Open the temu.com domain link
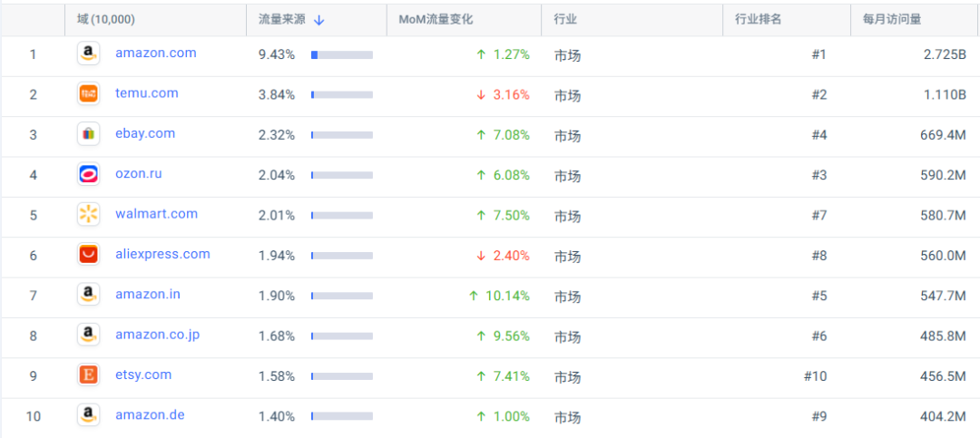This screenshot has height=438, width=980. 147,93
